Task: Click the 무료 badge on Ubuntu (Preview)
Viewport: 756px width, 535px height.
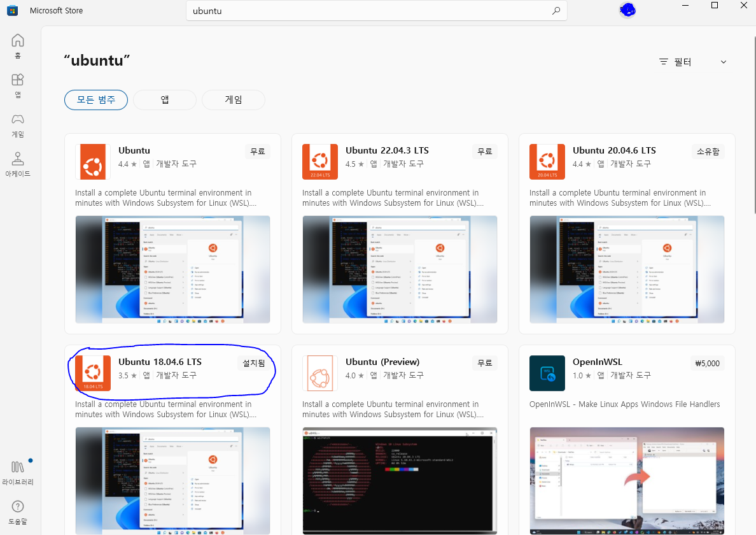Action: click(x=484, y=363)
